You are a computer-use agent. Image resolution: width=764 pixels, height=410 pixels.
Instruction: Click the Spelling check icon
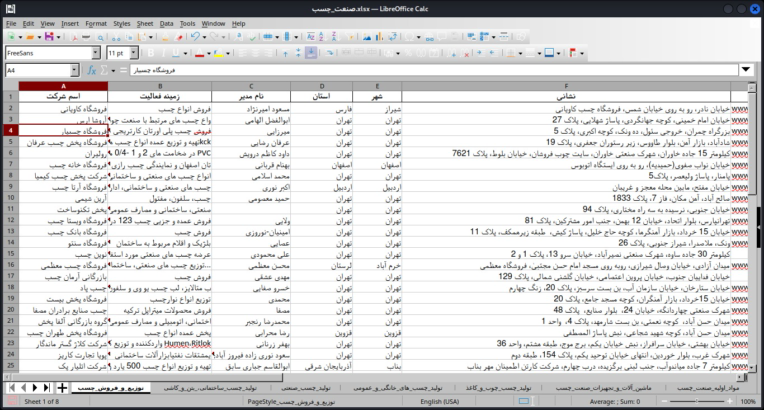pyautogui.click(x=252, y=37)
